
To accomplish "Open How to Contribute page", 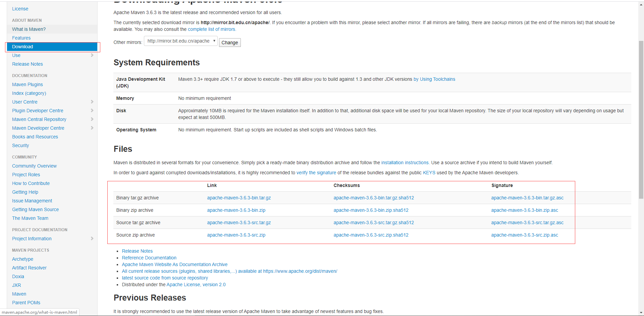I will [x=31, y=183].
